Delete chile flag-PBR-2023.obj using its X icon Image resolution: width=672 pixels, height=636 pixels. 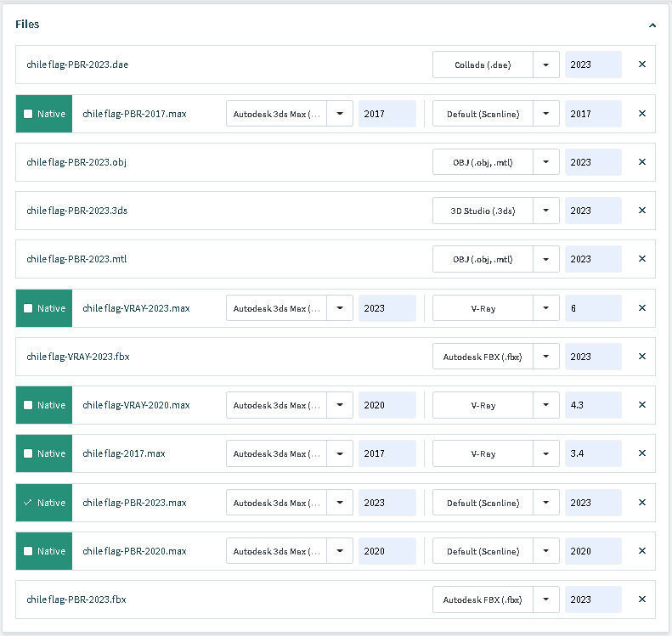(x=641, y=162)
